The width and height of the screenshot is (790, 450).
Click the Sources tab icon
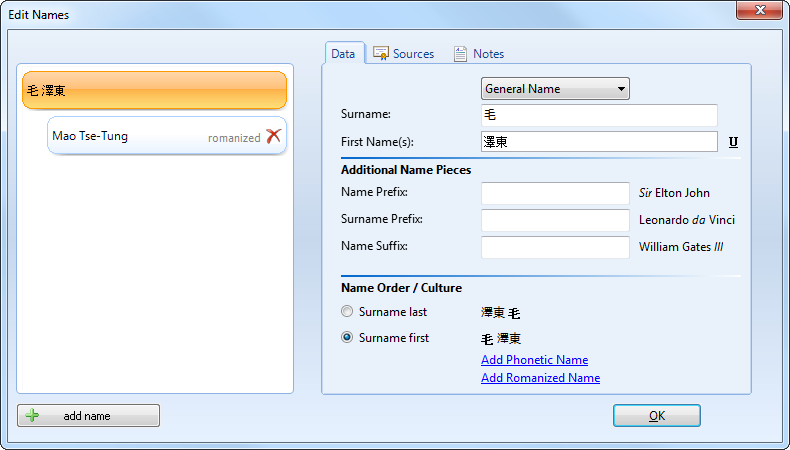pos(381,54)
